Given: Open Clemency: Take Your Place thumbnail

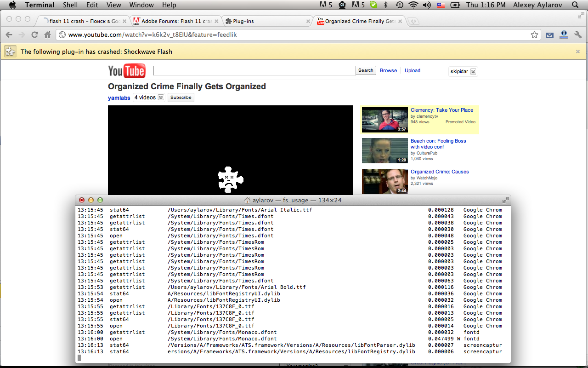Looking at the screenshot, I should pyautogui.click(x=385, y=120).
